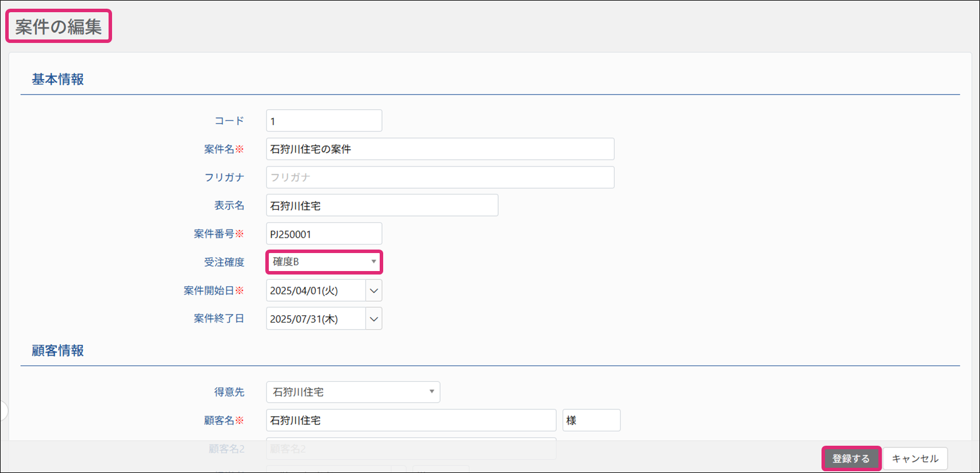Click the 様 honorific field

[591, 420]
